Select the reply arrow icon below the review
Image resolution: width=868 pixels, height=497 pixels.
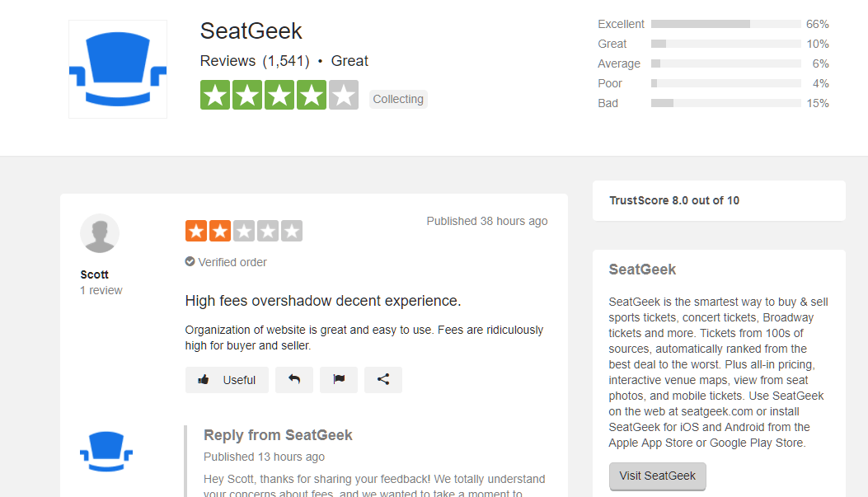[x=294, y=379]
